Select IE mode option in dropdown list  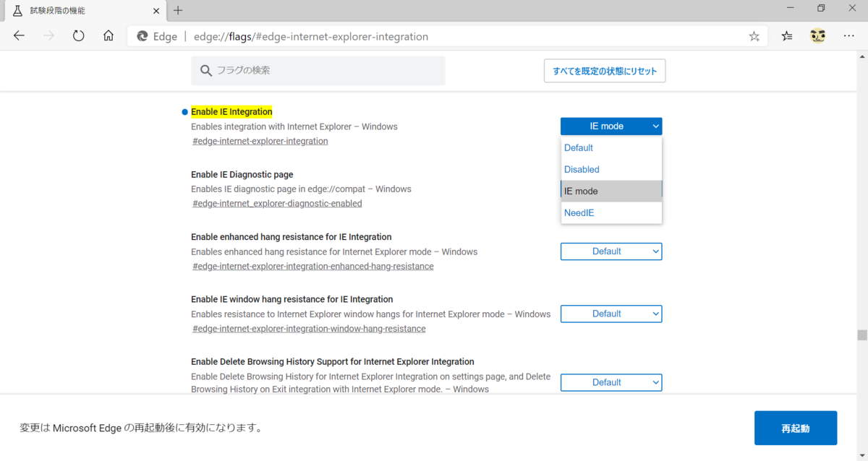click(611, 191)
